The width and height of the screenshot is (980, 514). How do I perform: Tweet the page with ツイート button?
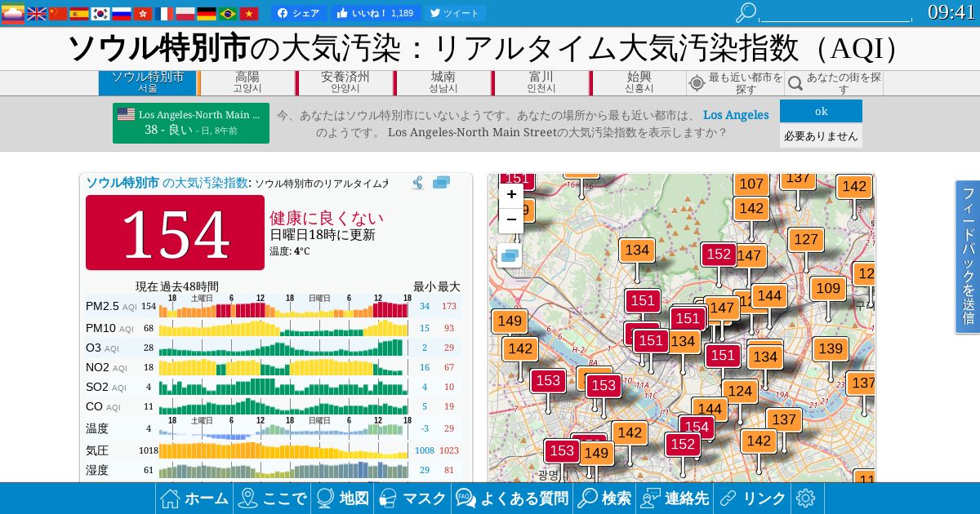[x=455, y=13]
